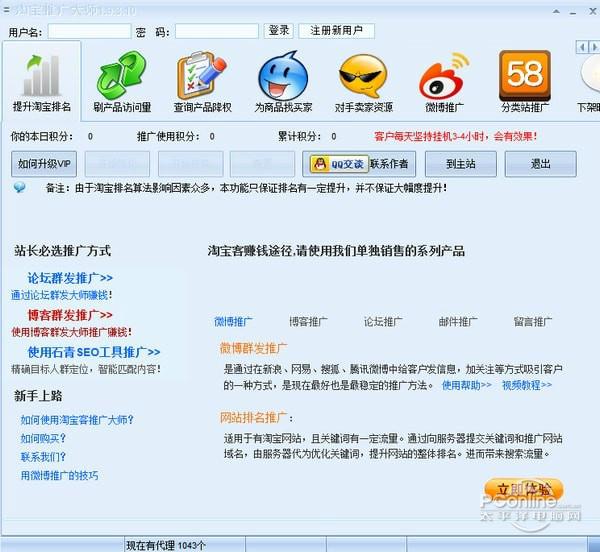This screenshot has height=552, width=600.
Task: Click the blue bubble 为商品找买家 icon
Action: tap(283, 76)
